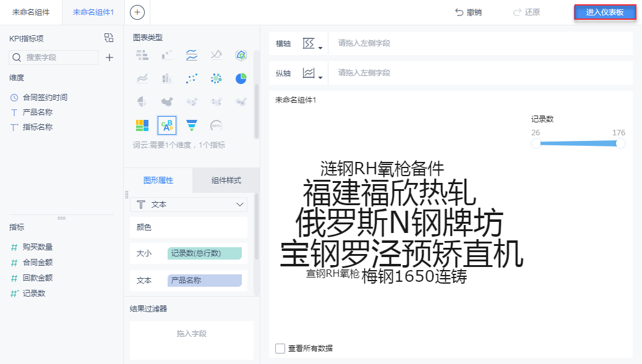Toggle the 查看所有数据 checkbox

pos(280,349)
